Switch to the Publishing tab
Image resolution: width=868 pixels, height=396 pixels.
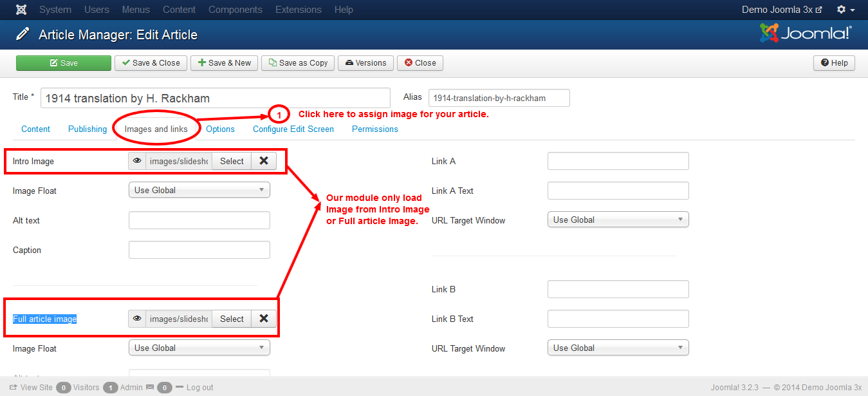click(88, 129)
